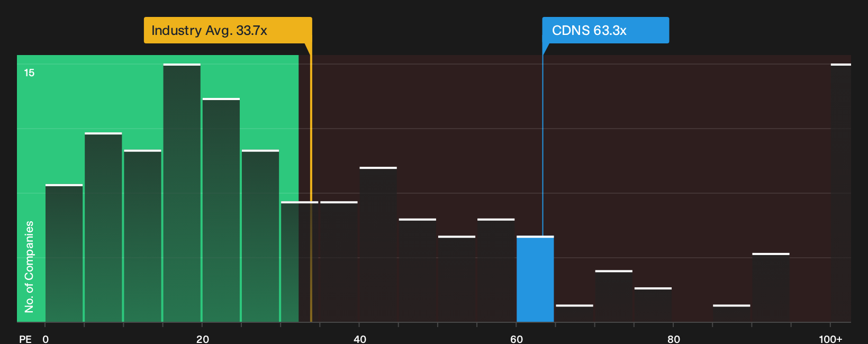Click the CDNS 63.3x label
868x344 pixels.
click(605, 30)
